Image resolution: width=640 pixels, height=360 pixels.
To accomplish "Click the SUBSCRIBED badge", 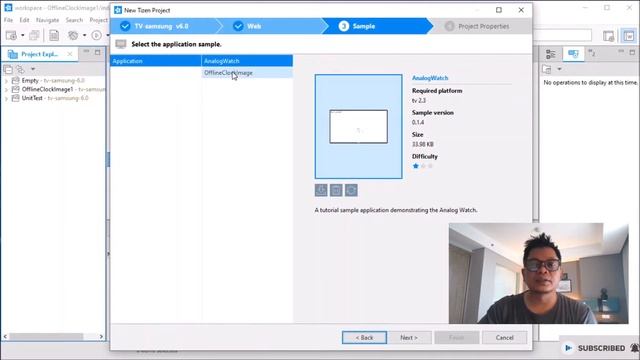I will pyautogui.click(x=601, y=348).
